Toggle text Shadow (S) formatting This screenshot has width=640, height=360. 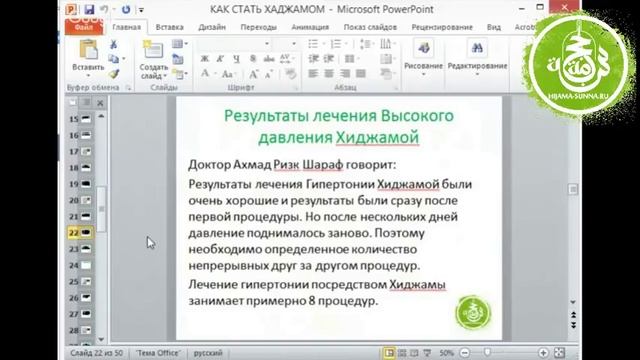253,59
